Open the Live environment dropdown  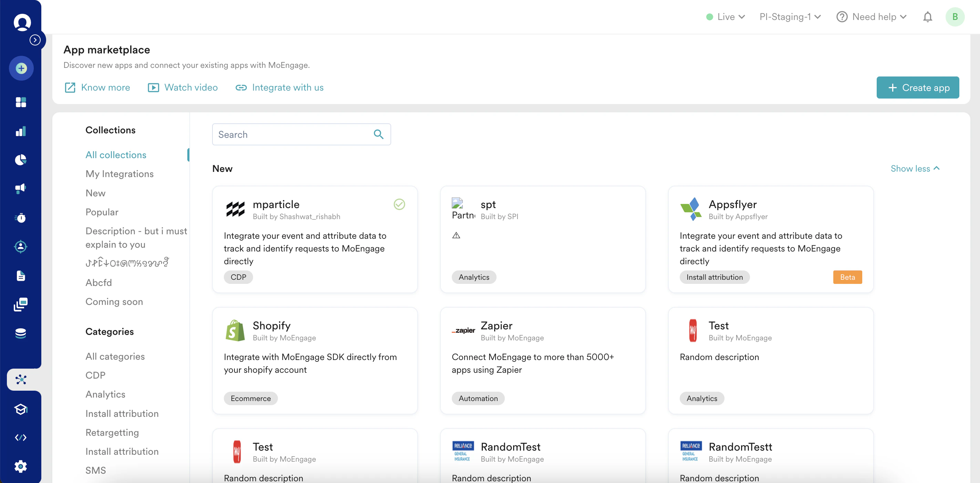[x=726, y=17]
